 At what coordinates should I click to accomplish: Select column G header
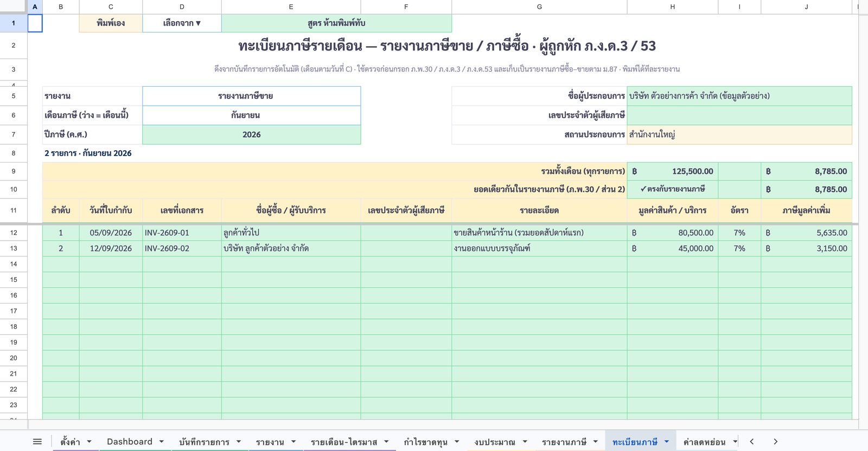[539, 7]
